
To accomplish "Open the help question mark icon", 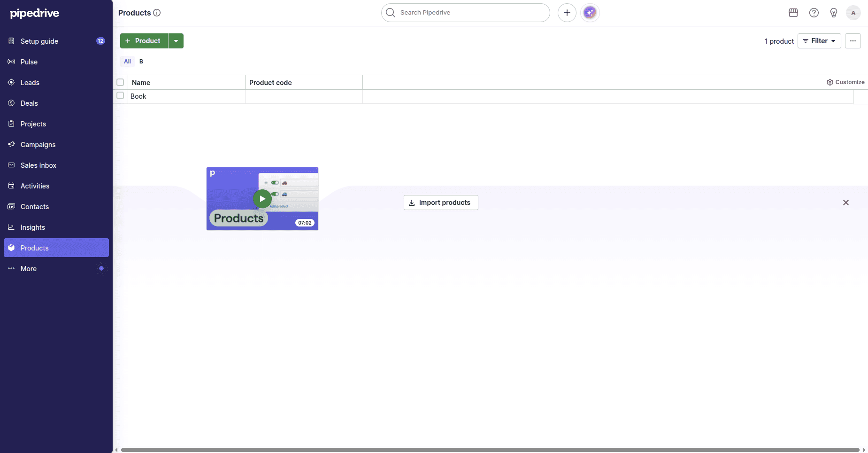I will [x=814, y=13].
